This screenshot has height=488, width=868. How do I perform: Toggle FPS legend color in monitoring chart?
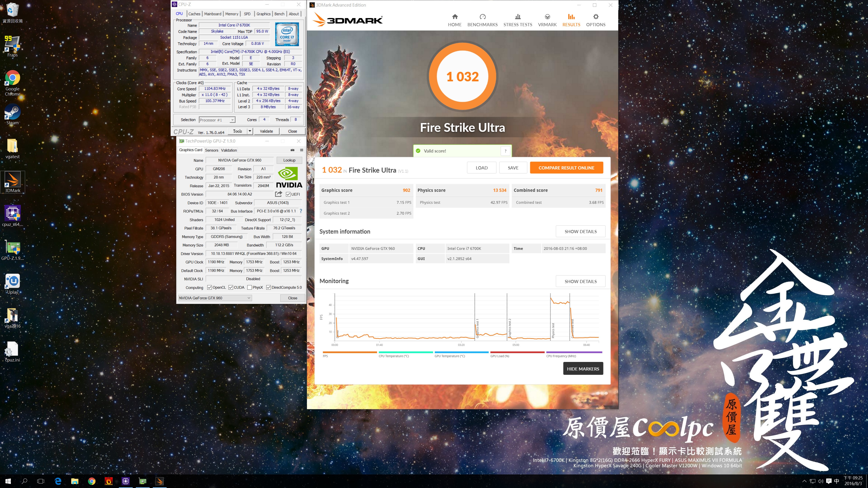[349, 352]
